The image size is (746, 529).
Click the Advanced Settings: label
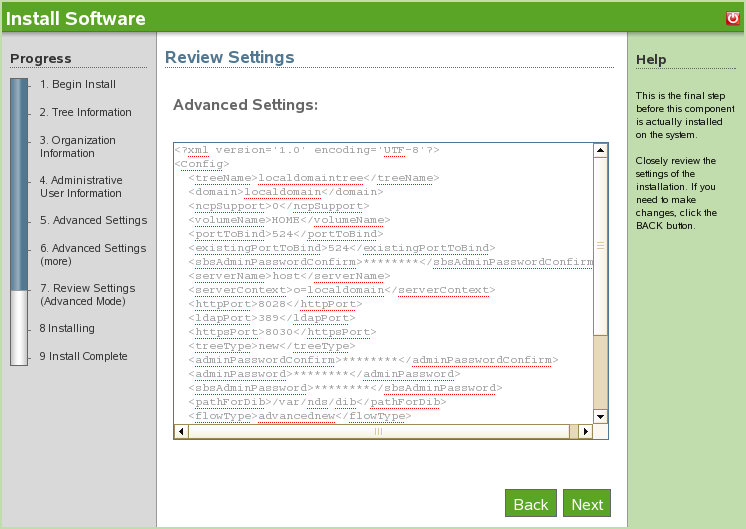245,105
